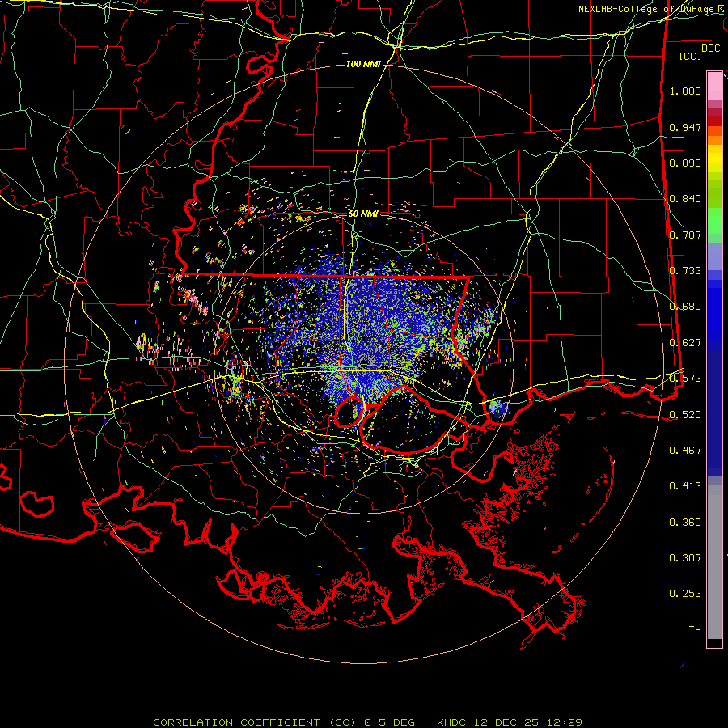Screen dimensions: 728x728
Task: Click the 0.947 color scale value
Action: click(x=685, y=127)
